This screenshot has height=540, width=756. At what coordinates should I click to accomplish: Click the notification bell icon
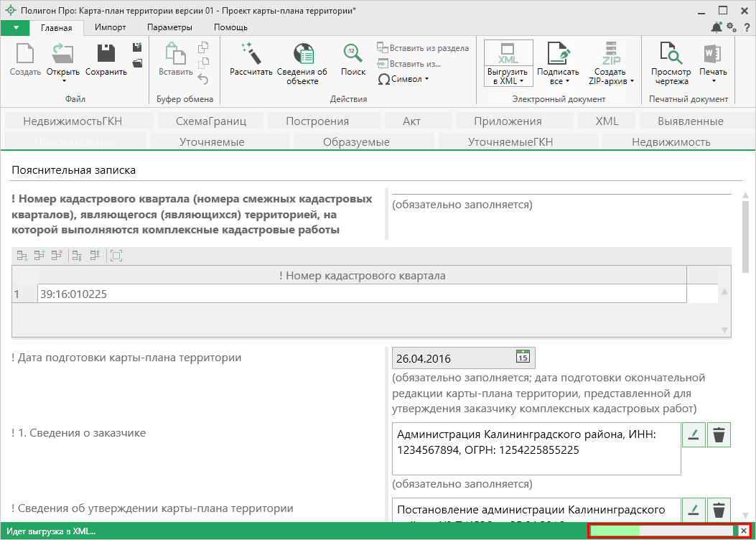point(717,27)
